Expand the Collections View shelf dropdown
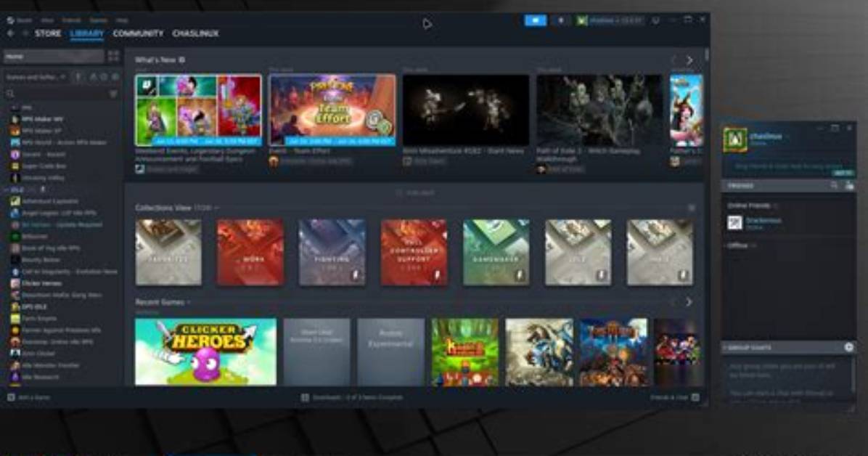Viewport: 868px width, 456px height. pos(216,208)
